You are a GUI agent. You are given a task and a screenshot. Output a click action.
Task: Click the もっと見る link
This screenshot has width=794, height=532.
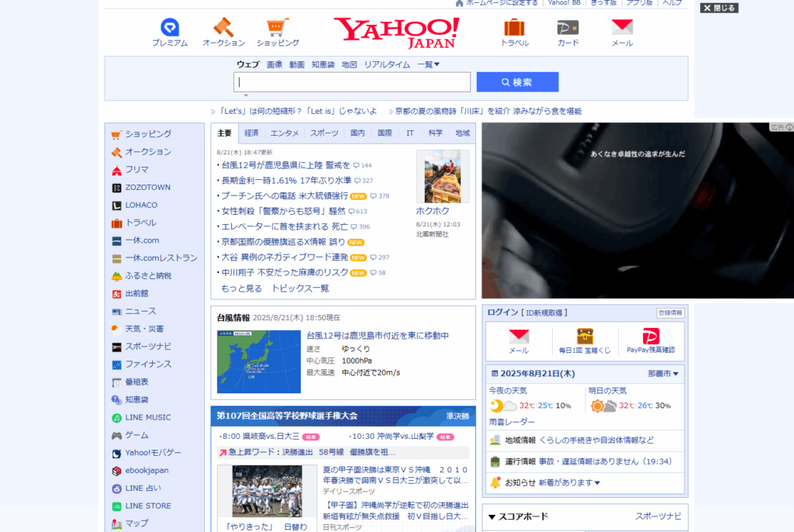tap(242, 288)
